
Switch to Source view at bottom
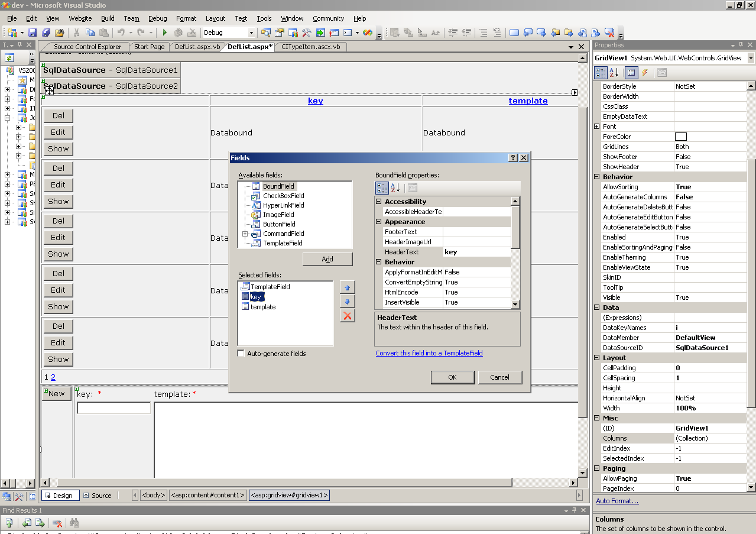click(96, 496)
